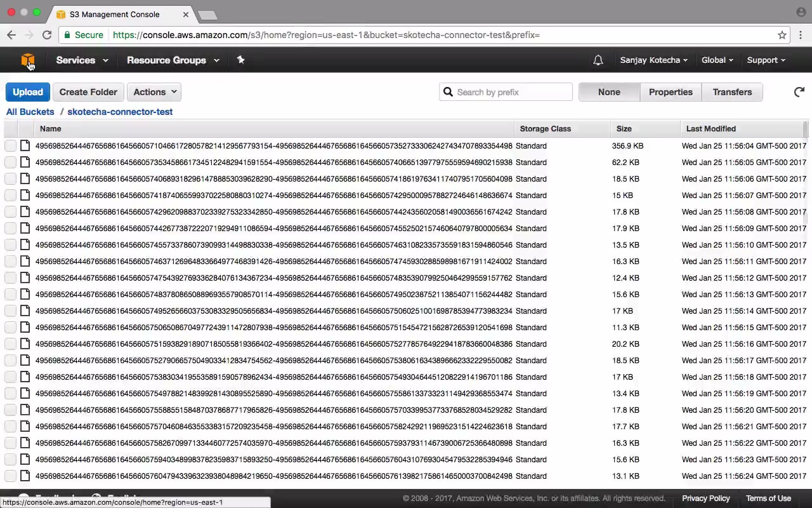Expand the Resource Groups dropdown
Screen dimensions: 812x508
(173, 60)
